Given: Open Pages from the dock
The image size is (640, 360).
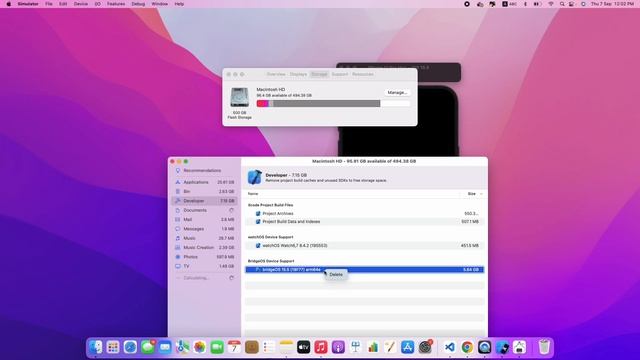Looking at the screenshot, I should [x=390, y=347].
